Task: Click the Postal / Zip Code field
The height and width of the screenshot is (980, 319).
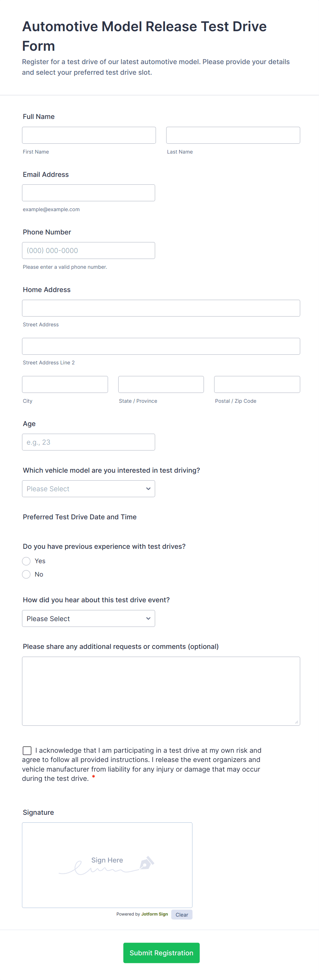Action: click(257, 384)
